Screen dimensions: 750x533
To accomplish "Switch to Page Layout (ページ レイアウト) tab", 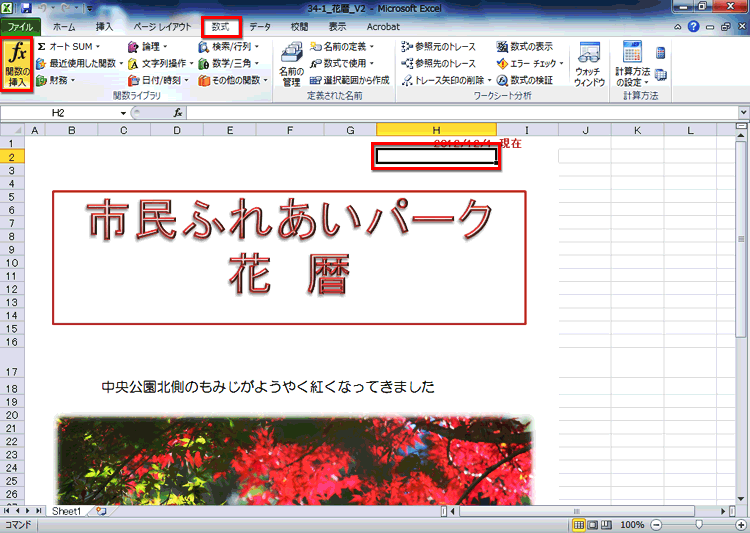I will [162, 27].
